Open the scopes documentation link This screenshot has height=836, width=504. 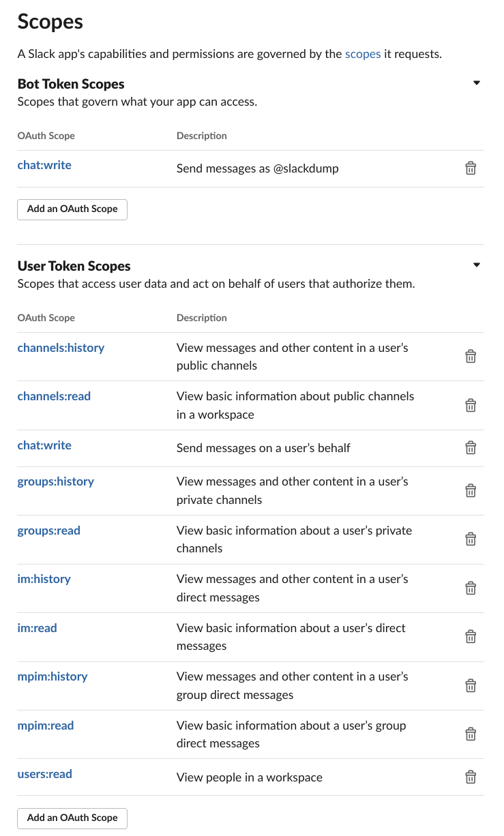coord(363,54)
